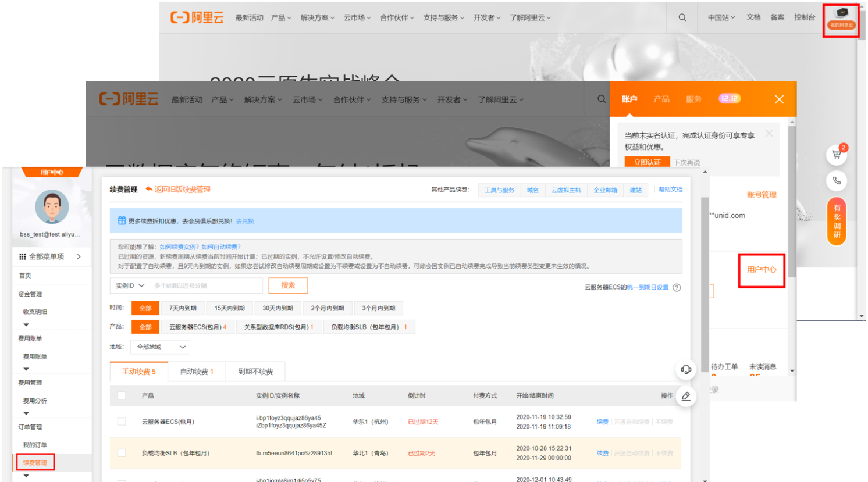
Task: Click the 返回旧版续费管理 link
Action: click(x=183, y=189)
